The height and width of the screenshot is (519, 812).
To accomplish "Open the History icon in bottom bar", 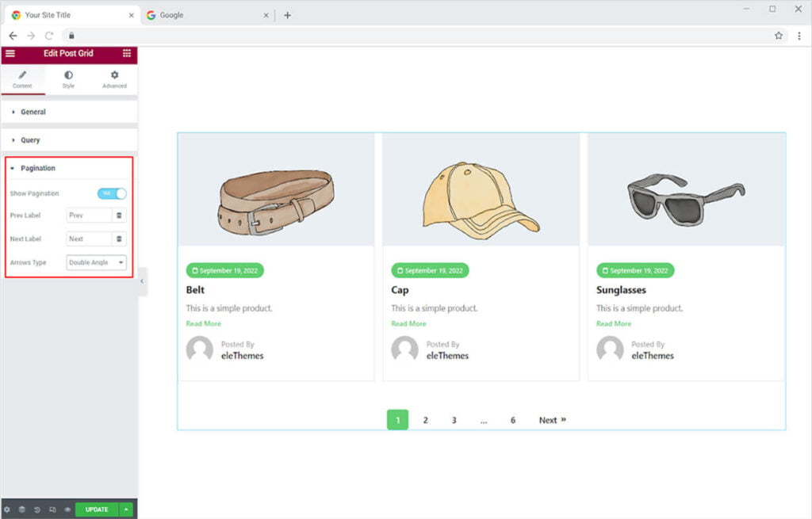I will [37, 509].
